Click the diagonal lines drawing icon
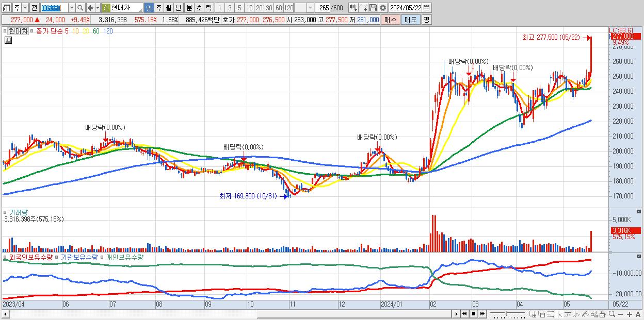 (x=586, y=314)
